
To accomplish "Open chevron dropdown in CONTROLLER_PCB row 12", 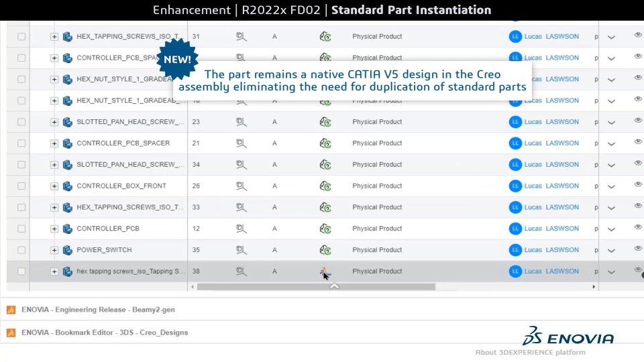I will pyautogui.click(x=611, y=229).
